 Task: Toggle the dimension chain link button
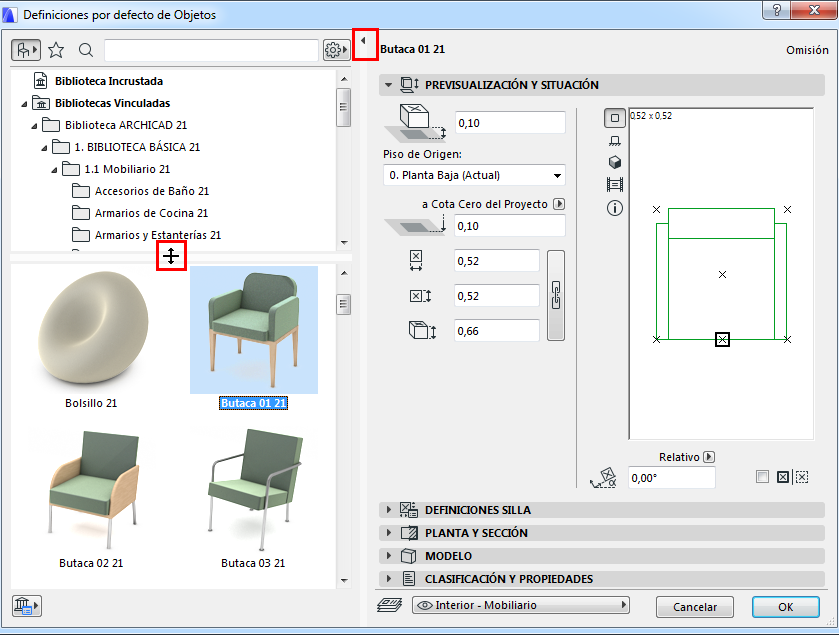coord(556,295)
